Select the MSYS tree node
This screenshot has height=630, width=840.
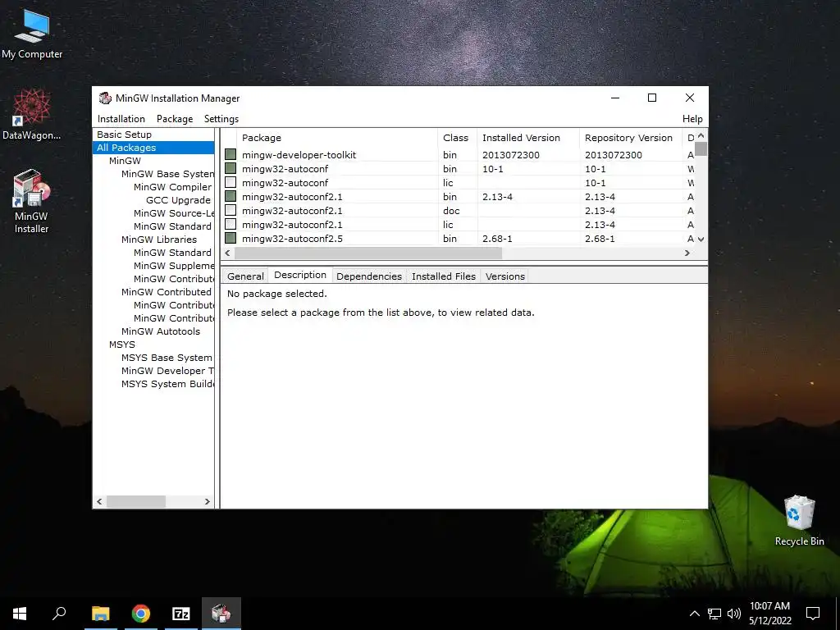[x=122, y=345]
